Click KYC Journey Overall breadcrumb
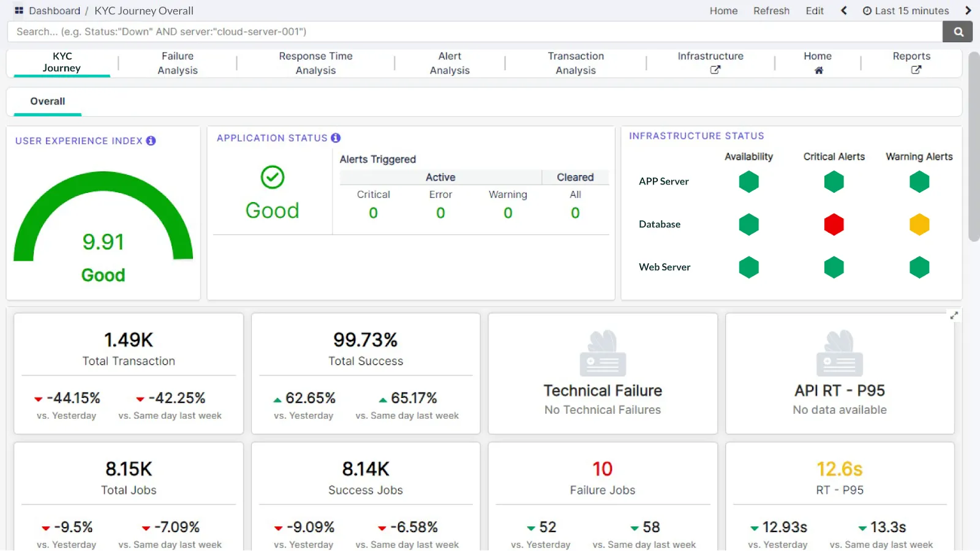 [144, 10]
